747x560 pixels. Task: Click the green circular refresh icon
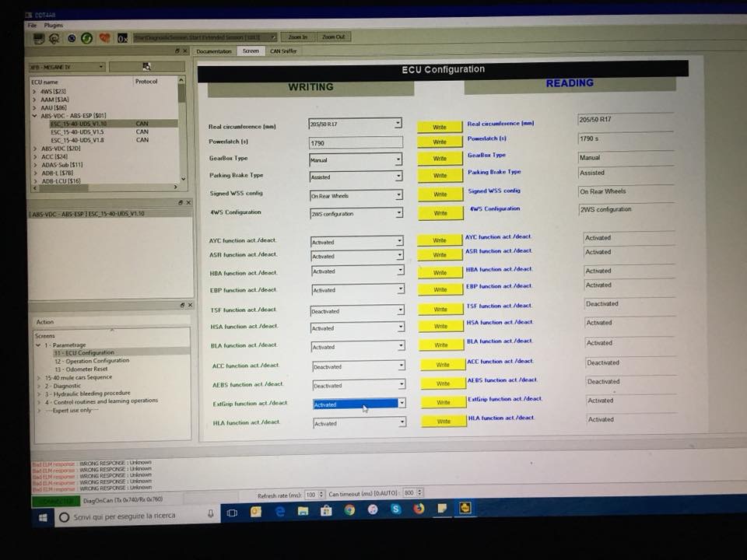(x=86, y=38)
